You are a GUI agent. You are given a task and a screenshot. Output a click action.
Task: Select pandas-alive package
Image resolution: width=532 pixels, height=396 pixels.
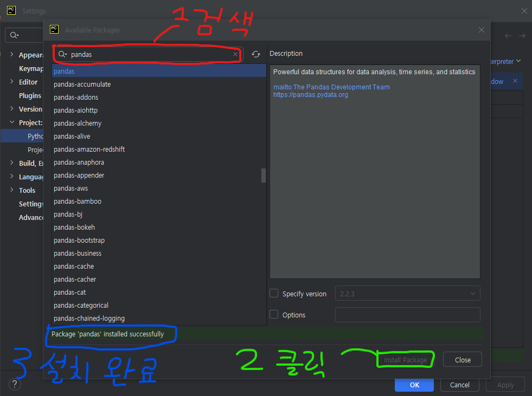click(159, 137)
